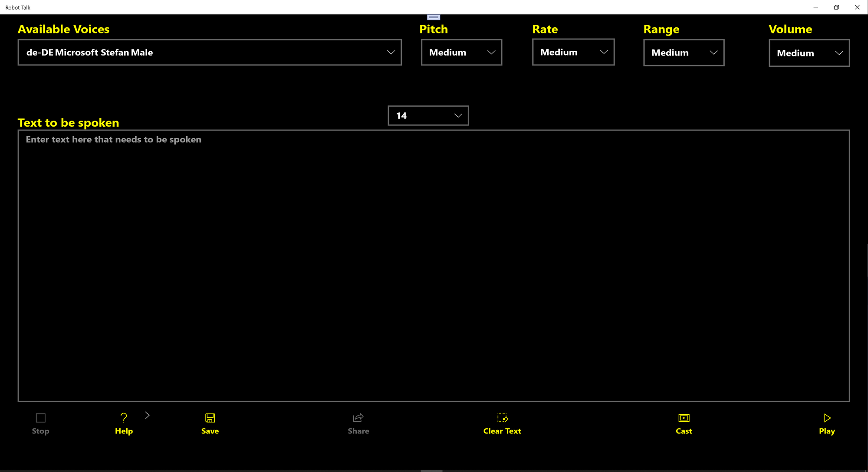
Task: Open the Range dropdown
Action: click(x=684, y=52)
